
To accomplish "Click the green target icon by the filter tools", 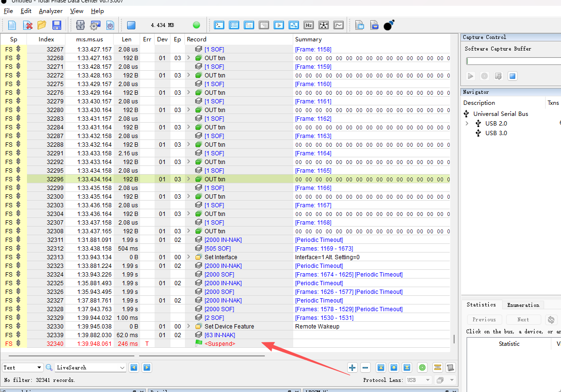I will click(x=422, y=367).
